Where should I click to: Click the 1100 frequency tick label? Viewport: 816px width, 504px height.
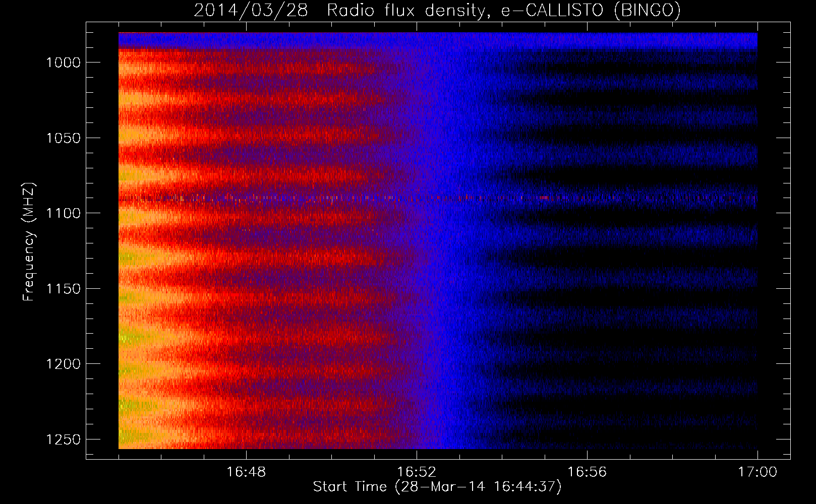64,213
